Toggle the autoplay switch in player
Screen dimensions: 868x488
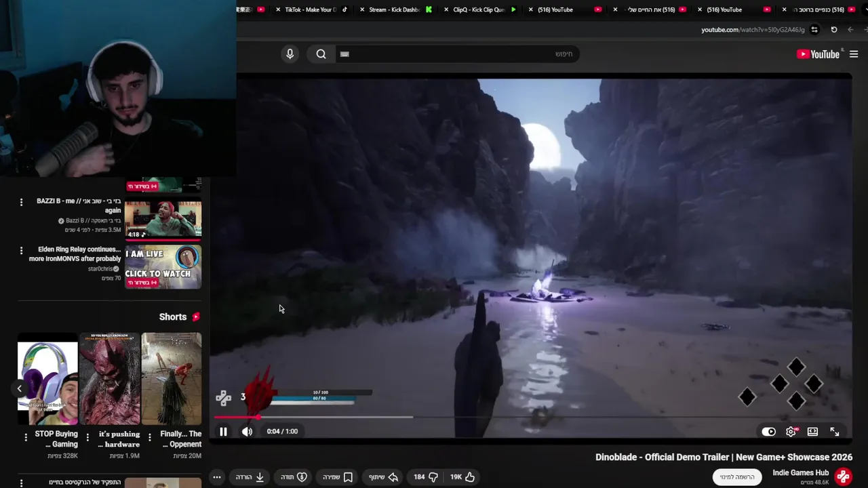click(768, 432)
